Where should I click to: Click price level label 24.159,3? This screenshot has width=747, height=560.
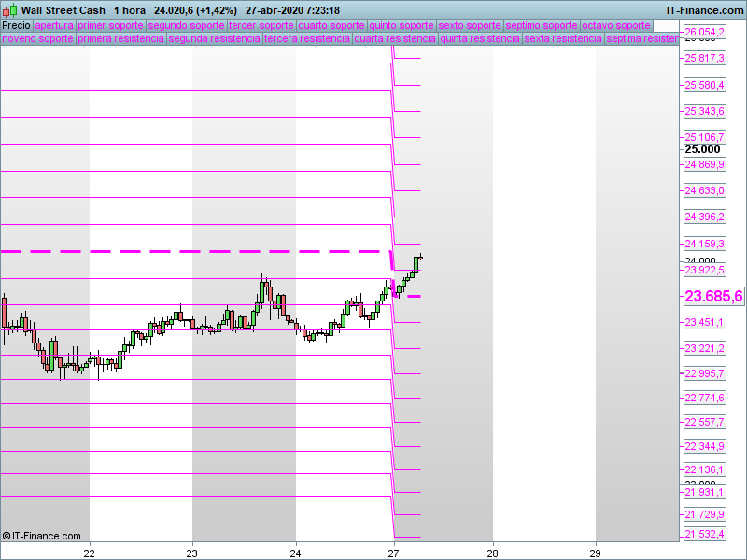pos(705,244)
